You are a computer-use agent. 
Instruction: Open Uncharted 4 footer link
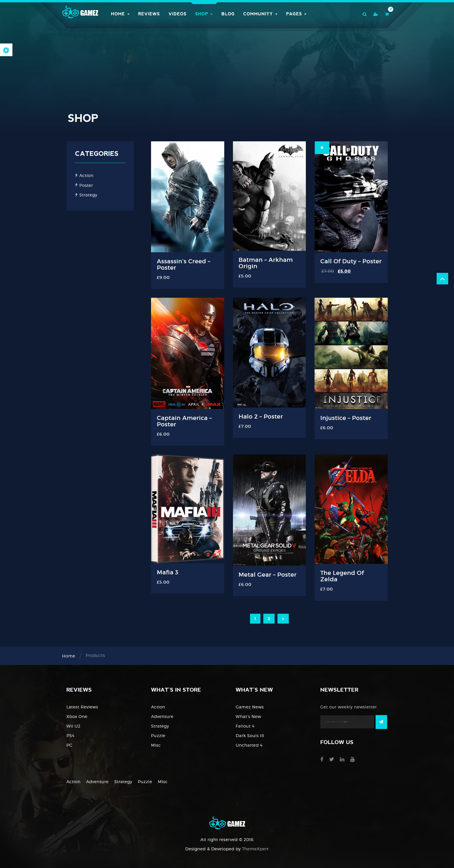pos(249,745)
